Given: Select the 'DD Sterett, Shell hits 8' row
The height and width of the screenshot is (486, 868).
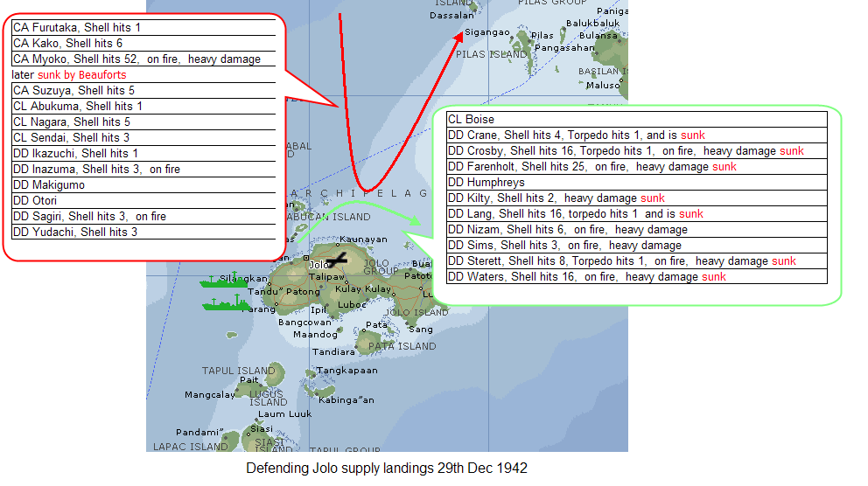Looking at the screenshot, I should (637, 261).
